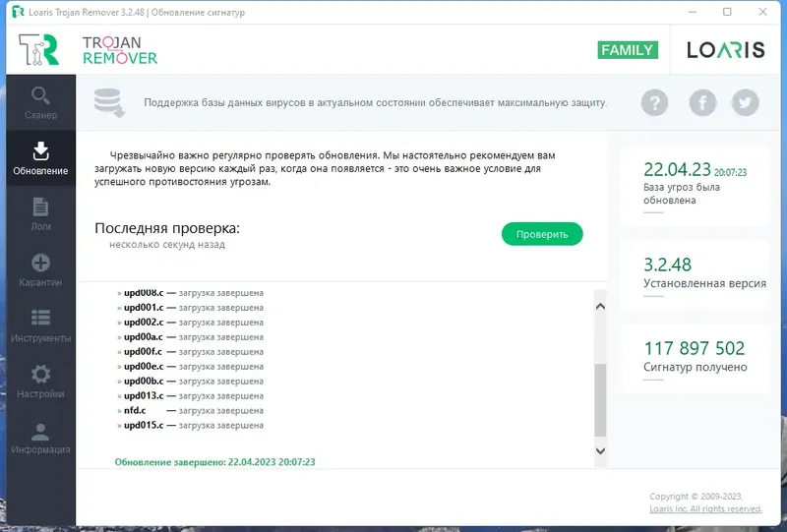Select the upd00e.c log row
Image resolution: width=787 pixels, height=532 pixels.
(190, 367)
